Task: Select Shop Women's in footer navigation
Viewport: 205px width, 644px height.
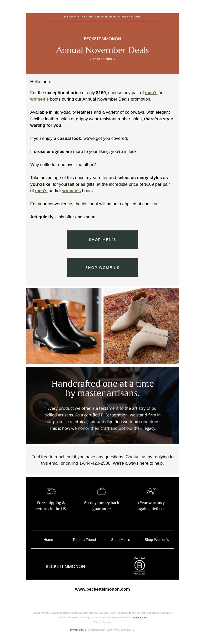Action: tap(157, 540)
